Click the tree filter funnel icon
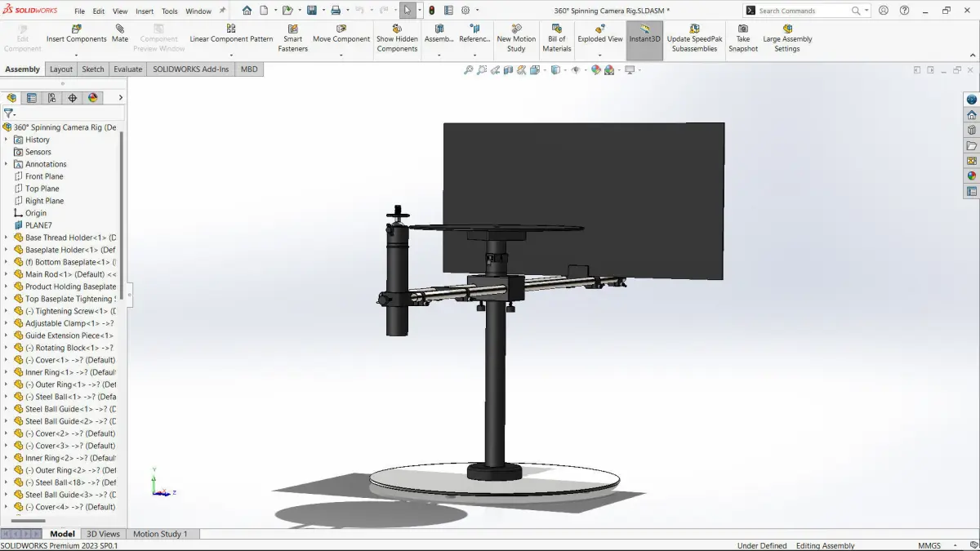980x551 pixels. point(8,113)
